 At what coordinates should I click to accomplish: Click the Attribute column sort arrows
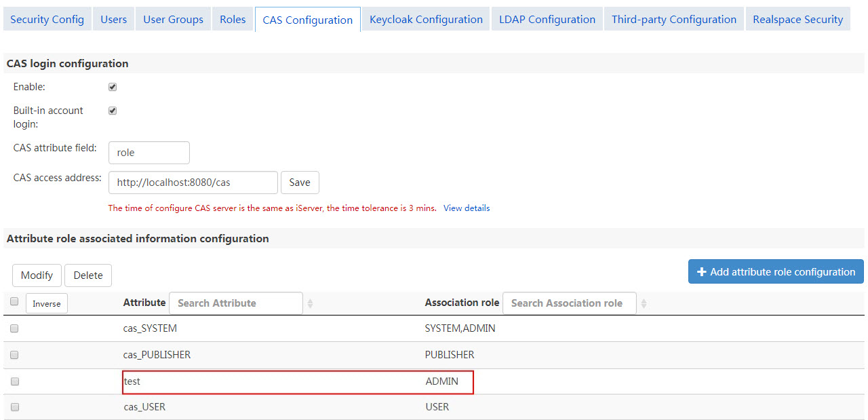coord(310,303)
